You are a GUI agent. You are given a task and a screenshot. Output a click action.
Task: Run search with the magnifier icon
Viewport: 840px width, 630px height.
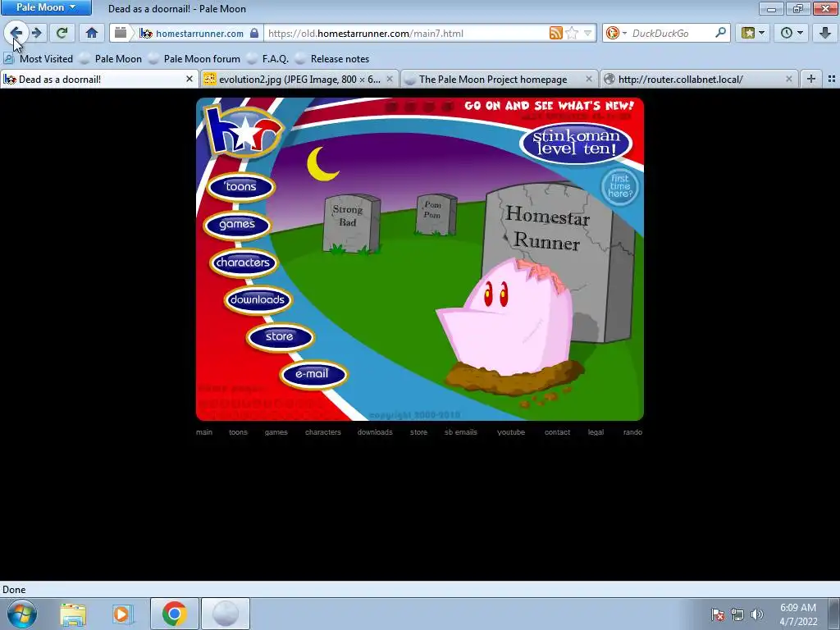tap(720, 33)
